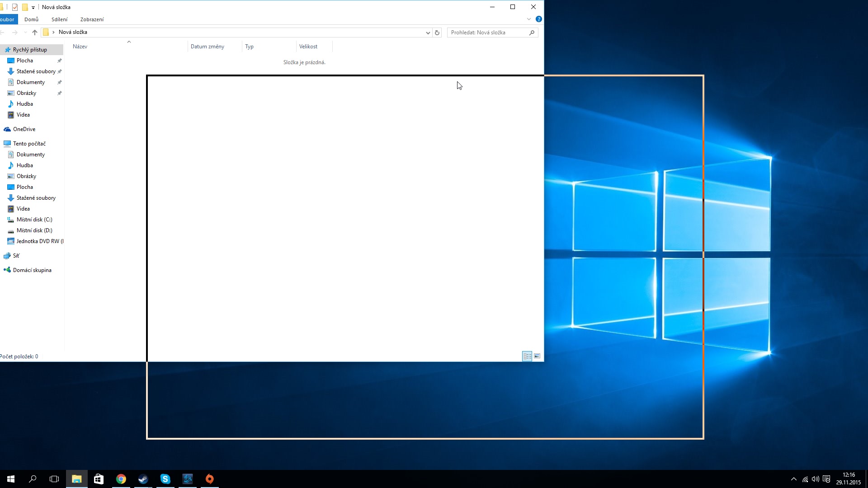Open the network icon in the system tray

coord(805,479)
